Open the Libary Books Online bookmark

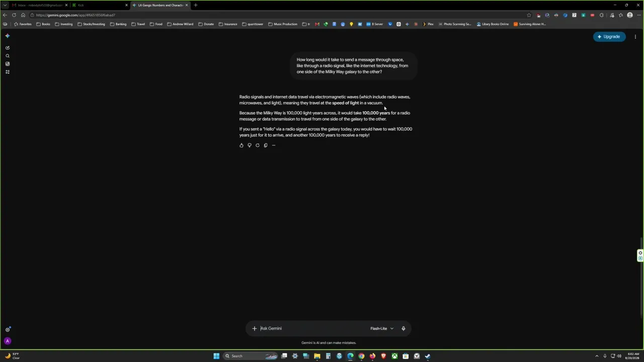[x=493, y=24]
